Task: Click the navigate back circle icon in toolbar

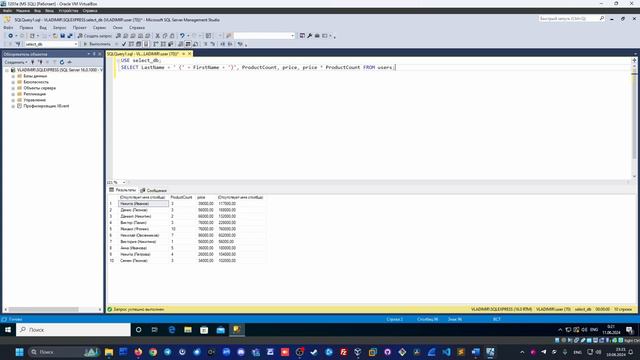Action: point(11,36)
